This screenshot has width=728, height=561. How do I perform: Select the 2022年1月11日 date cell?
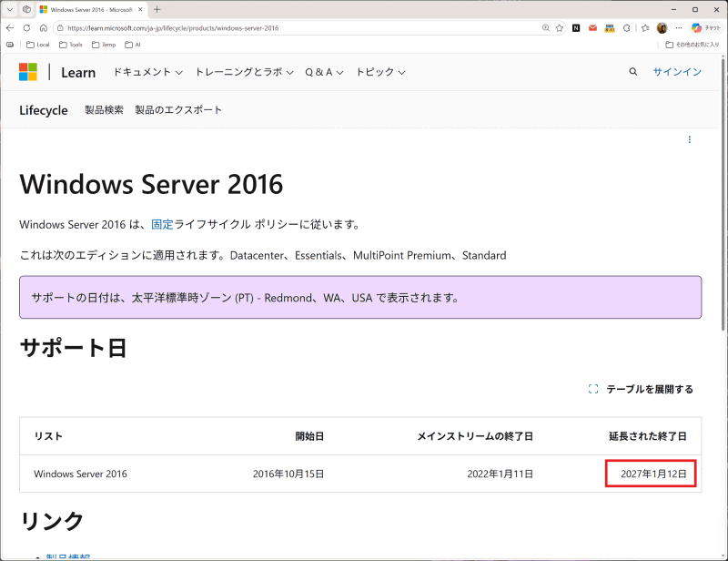point(500,474)
